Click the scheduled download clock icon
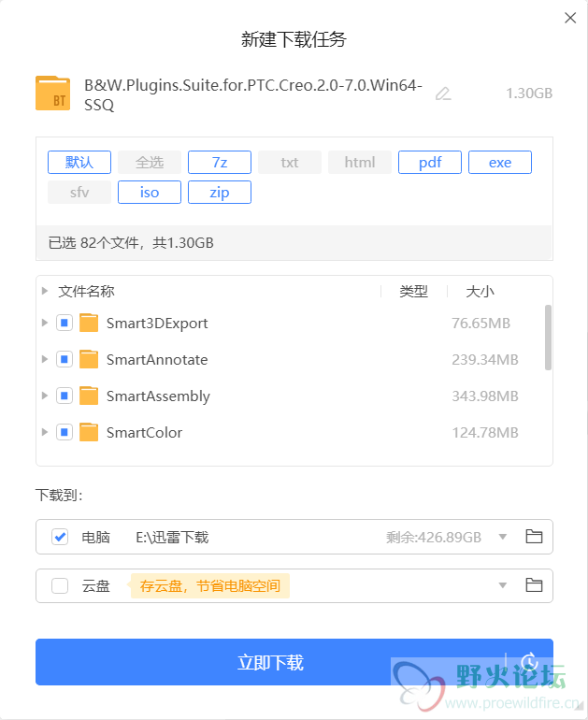This screenshot has width=588, height=720. click(529, 662)
